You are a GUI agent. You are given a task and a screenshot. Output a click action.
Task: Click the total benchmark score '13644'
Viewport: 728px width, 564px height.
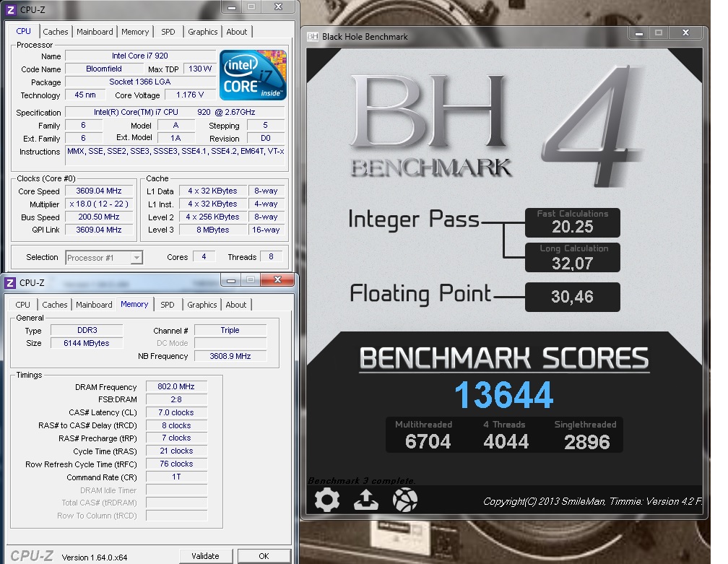pos(504,396)
